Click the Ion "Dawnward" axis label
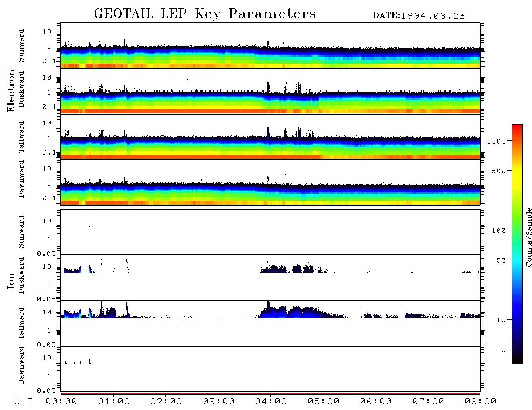This screenshot has height=410, width=532. 21,365
